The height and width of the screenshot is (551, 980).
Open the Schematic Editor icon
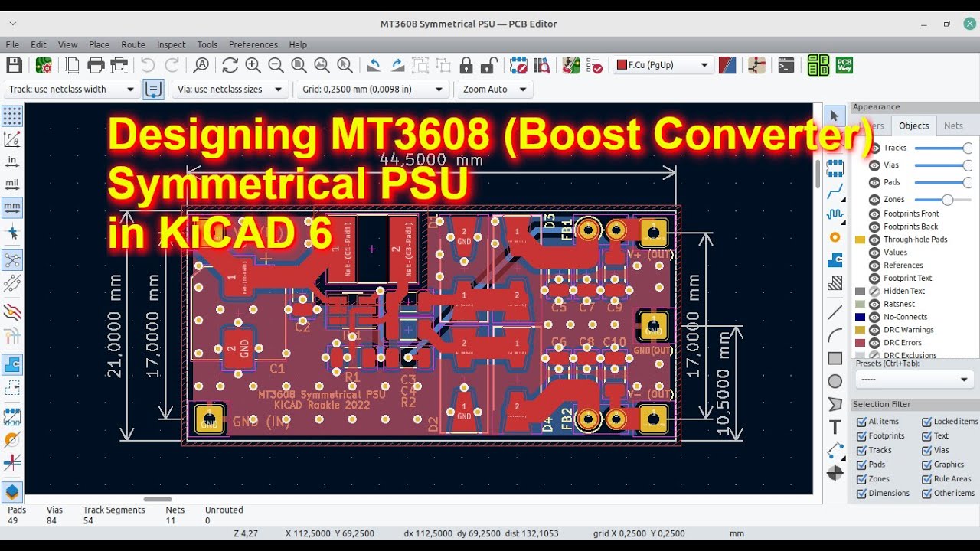[756, 65]
